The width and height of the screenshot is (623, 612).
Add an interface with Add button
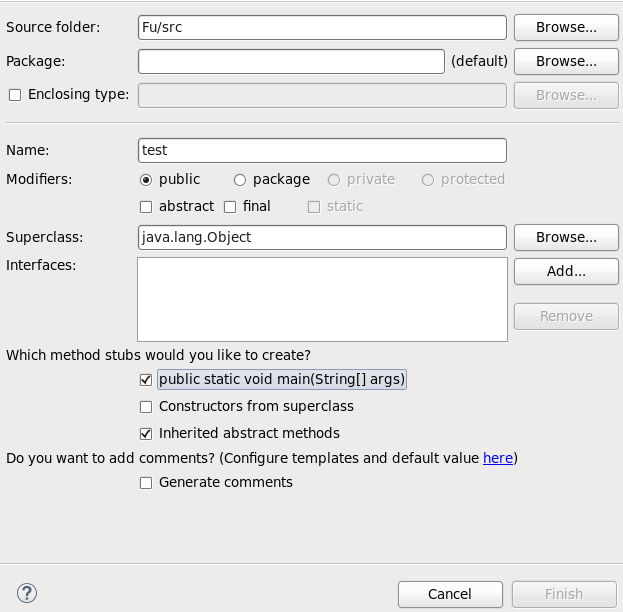tap(566, 271)
